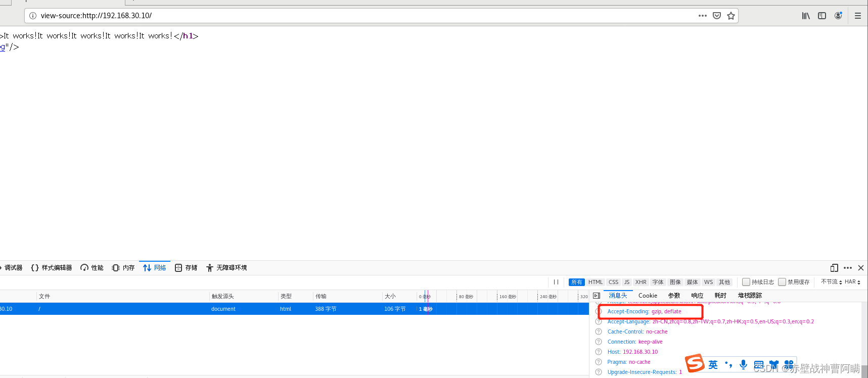Pause network recording with the pause icon
Viewport: 868px width, 378px height.
556,282
